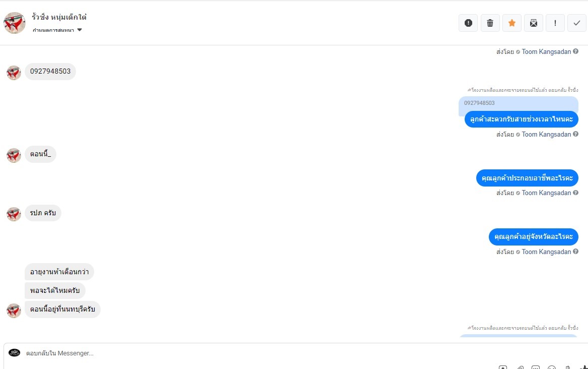Image resolution: width=588 pixels, height=369 pixels.
Task: Click the page avatar beside the reply box
Action: pos(15,353)
